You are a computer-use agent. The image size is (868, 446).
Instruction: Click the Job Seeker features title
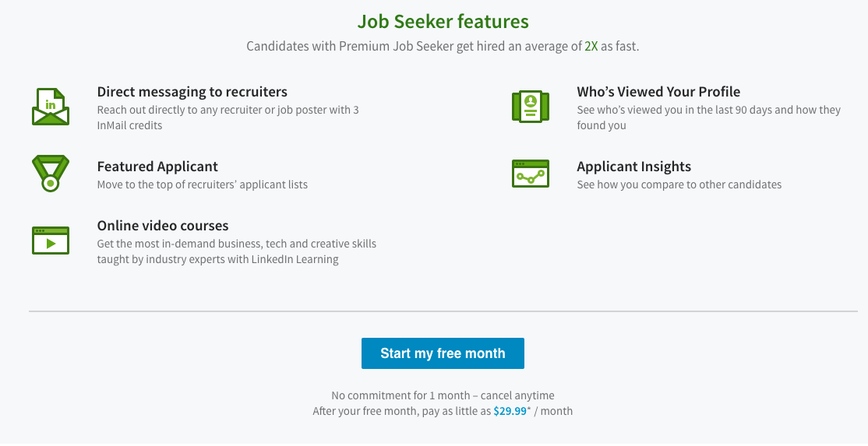point(443,22)
